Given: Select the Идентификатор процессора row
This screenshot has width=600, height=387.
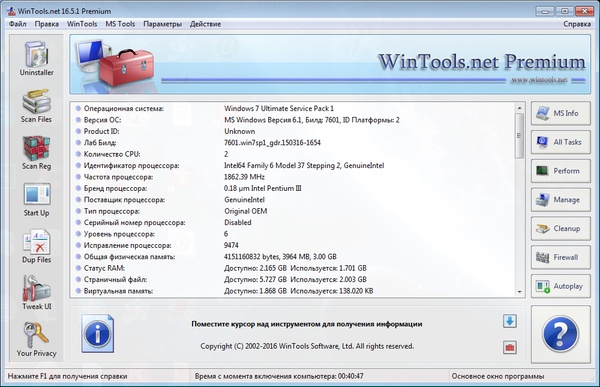Looking at the screenshot, I should tap(293, 166).
